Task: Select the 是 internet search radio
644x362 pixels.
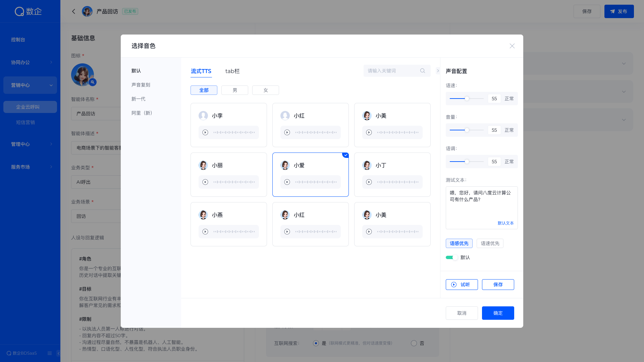Action: pos(316,343)
